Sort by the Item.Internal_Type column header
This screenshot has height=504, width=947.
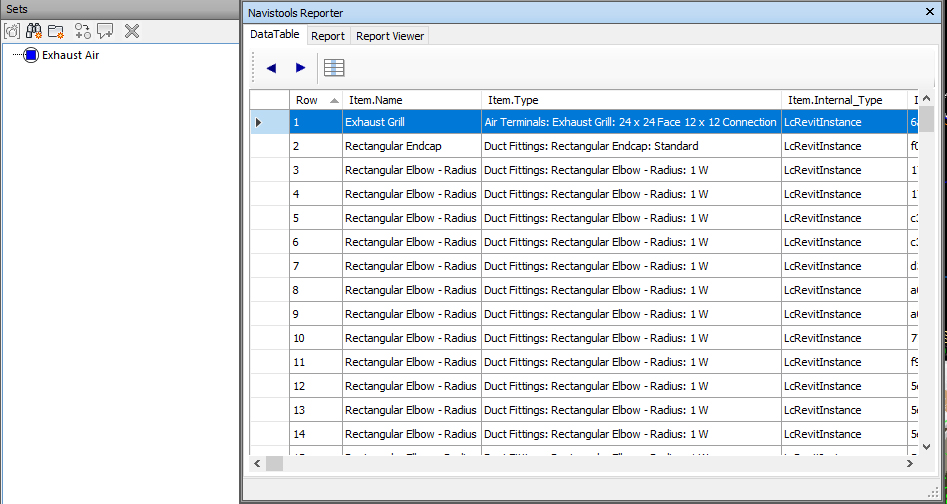coord(844,100)
